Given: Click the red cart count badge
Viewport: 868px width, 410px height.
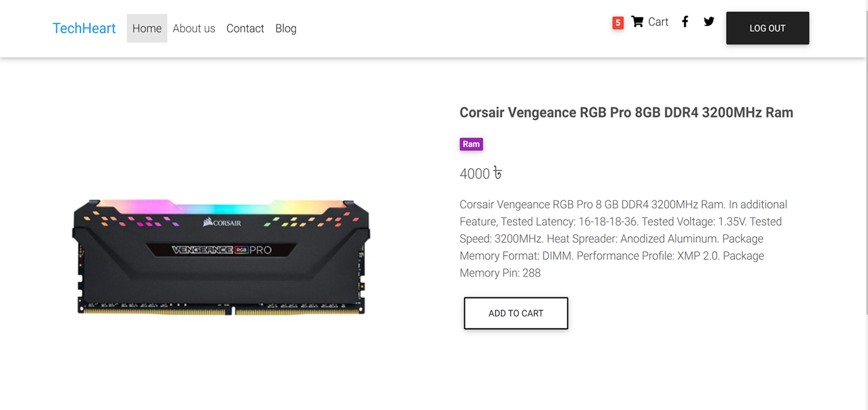Looking at the screenshot, I should click(x=617, y=23).
